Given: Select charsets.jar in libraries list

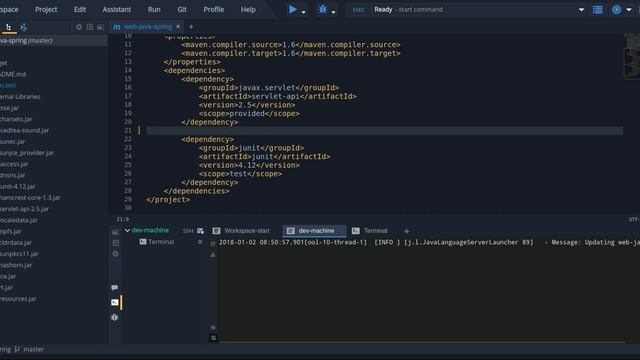Looking at the screenshot, I should 16,119.
